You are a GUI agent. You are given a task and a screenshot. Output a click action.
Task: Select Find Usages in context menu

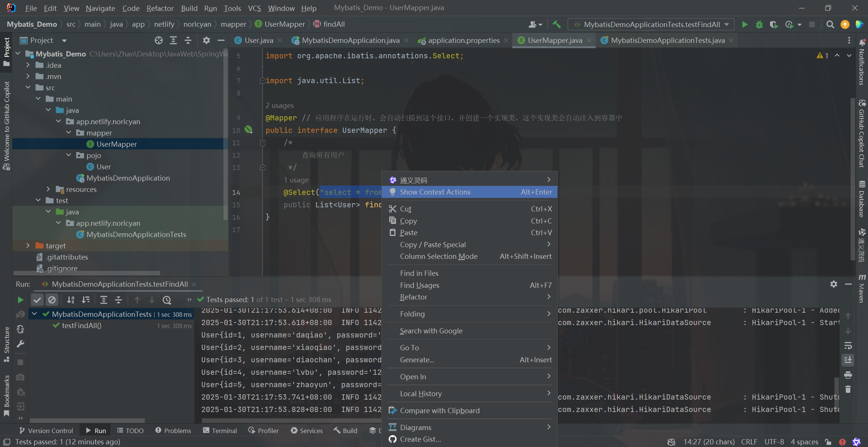[x=469, y=285]
